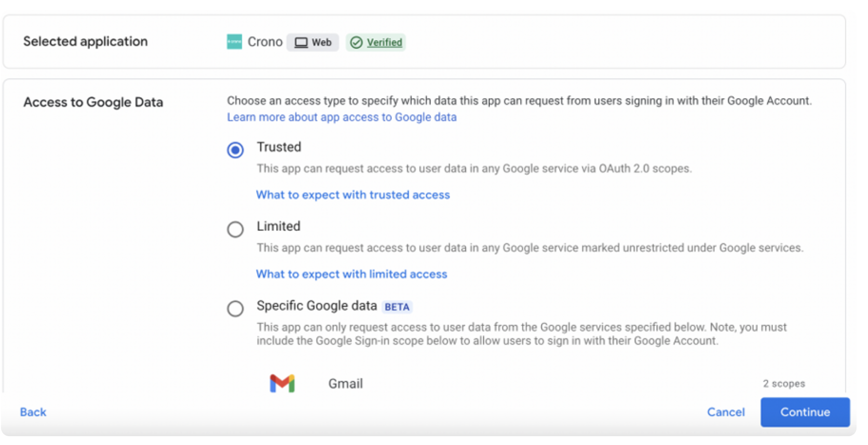
Task: Open the Verified status link
Action: [x=384, y=43]
